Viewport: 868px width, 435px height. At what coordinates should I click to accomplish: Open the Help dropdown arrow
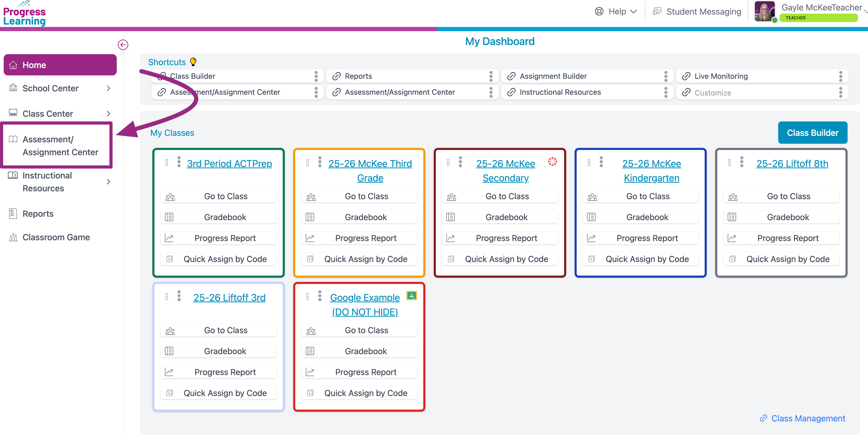(633, 12)
